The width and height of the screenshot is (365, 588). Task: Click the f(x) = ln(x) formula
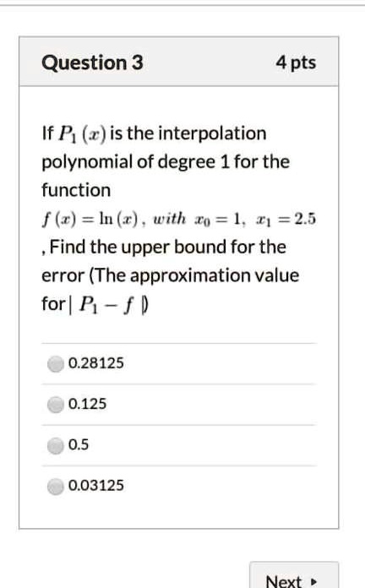coord(95,219)
